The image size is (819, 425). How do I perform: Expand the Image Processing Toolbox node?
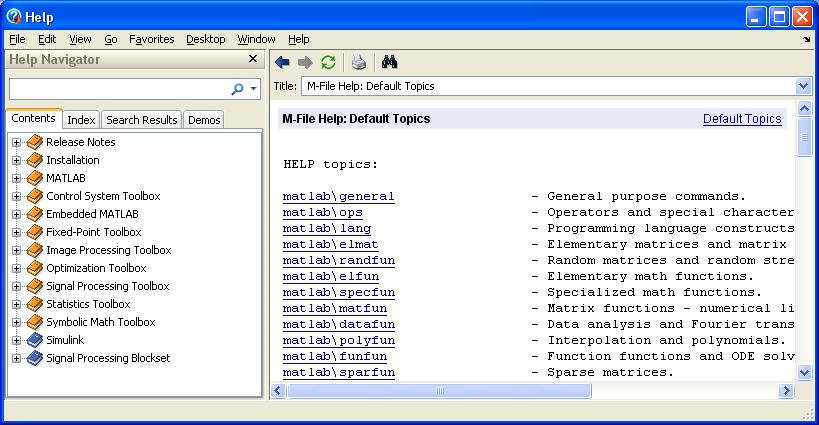(x=16, y=250)
